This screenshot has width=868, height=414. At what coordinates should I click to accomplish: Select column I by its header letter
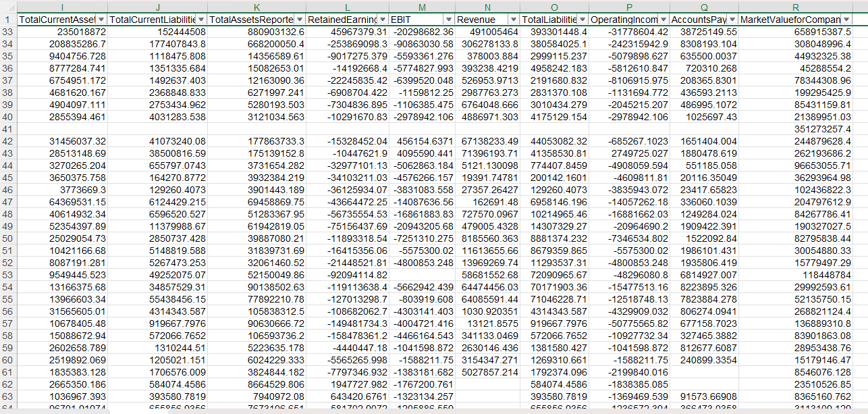(61, 7)
